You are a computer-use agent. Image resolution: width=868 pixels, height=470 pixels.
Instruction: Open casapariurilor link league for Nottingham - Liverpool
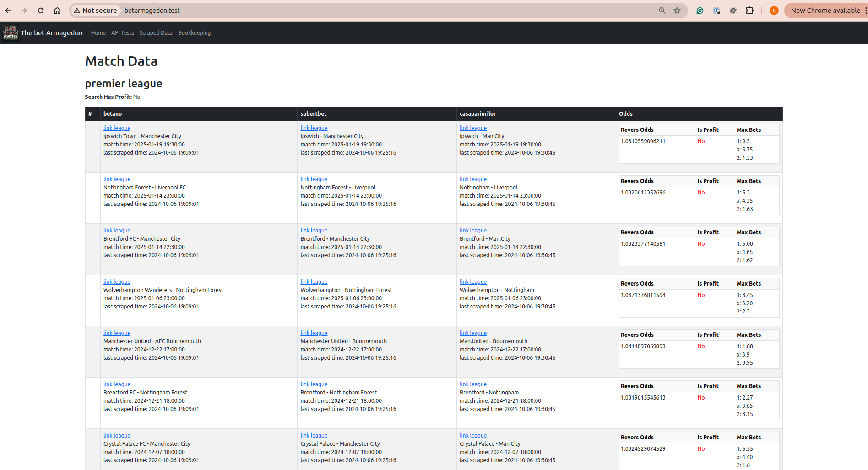(473, 179)
